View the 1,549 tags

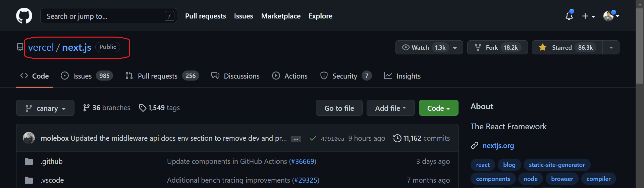click(159, 108)
